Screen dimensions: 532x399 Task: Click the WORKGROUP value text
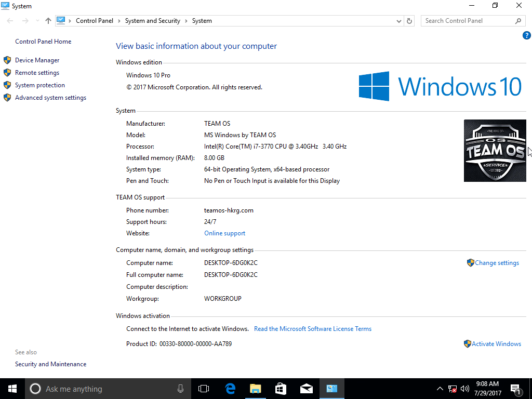pos(222,299)
